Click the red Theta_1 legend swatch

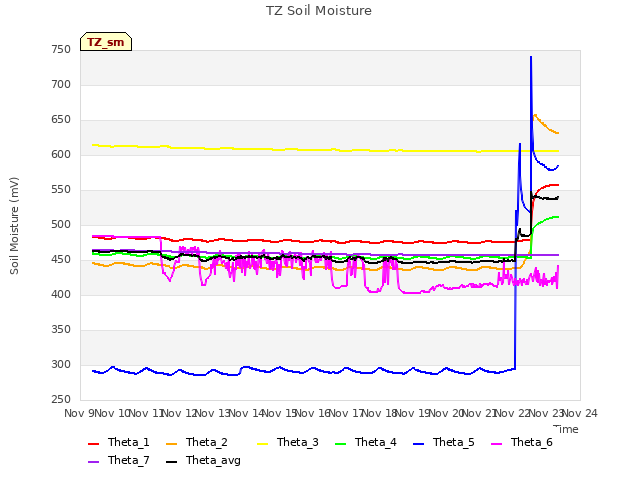[x=93, y=443]
